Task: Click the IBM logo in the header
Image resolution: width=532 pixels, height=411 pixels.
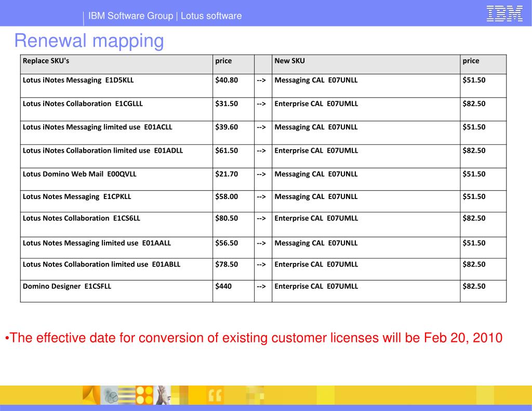Action: click(x=504, y=14)
